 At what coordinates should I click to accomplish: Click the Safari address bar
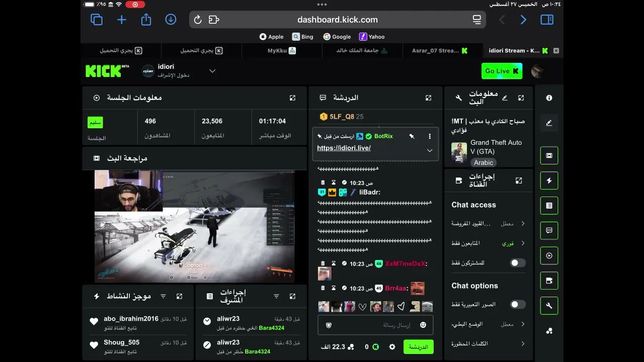pos(338,20)
